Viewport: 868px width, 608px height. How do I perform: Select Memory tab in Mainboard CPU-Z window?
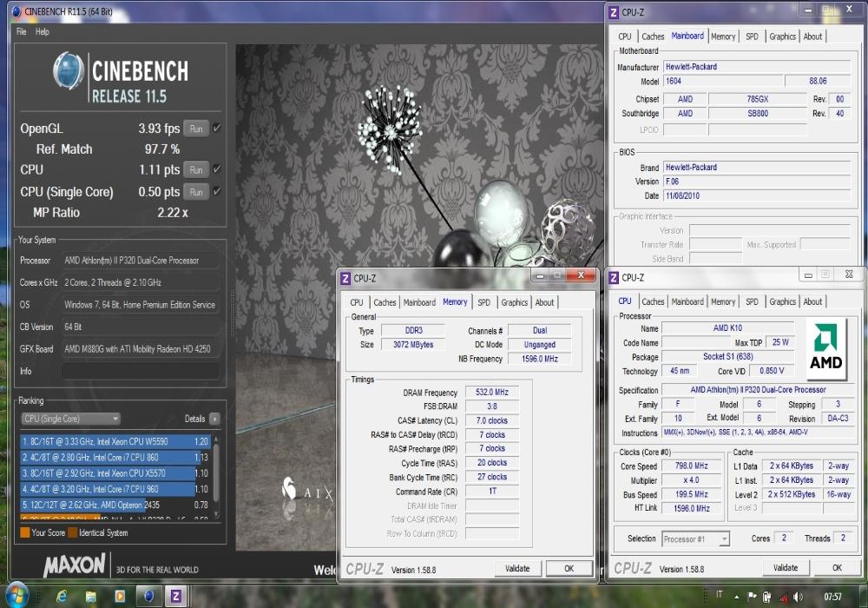tap(723, 36)
